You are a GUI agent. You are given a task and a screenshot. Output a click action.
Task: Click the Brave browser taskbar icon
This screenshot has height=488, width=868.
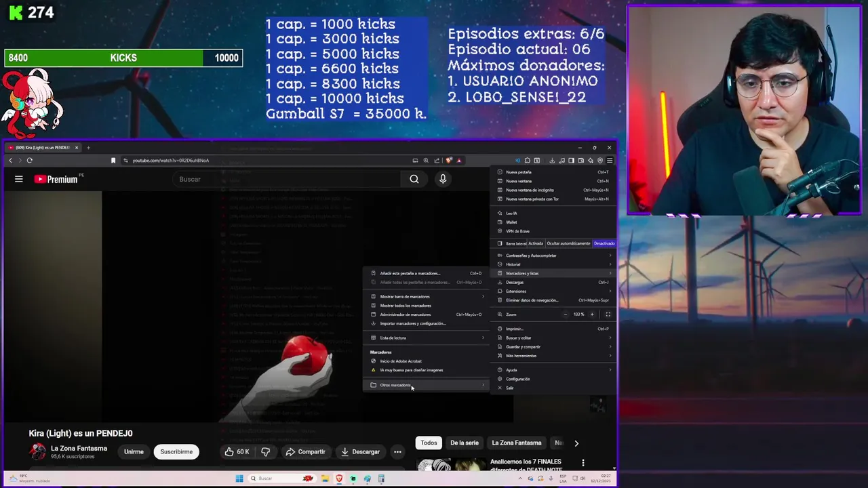pyautogui.click(x=339, y=479)
